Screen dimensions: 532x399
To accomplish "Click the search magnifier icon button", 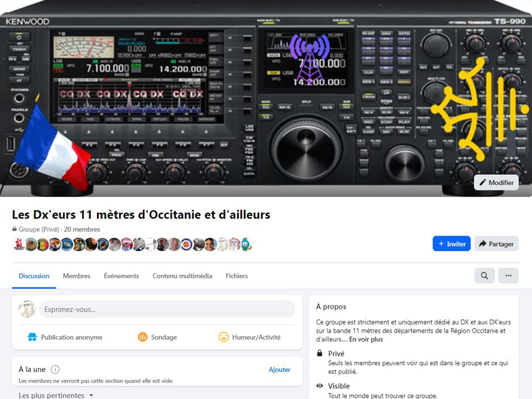I will pos(484,276).
